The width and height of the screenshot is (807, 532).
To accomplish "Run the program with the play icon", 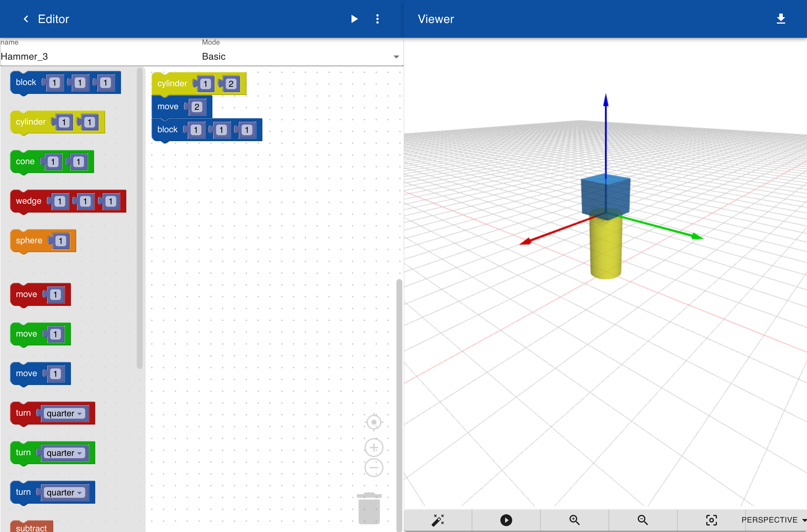I will 354,19.
